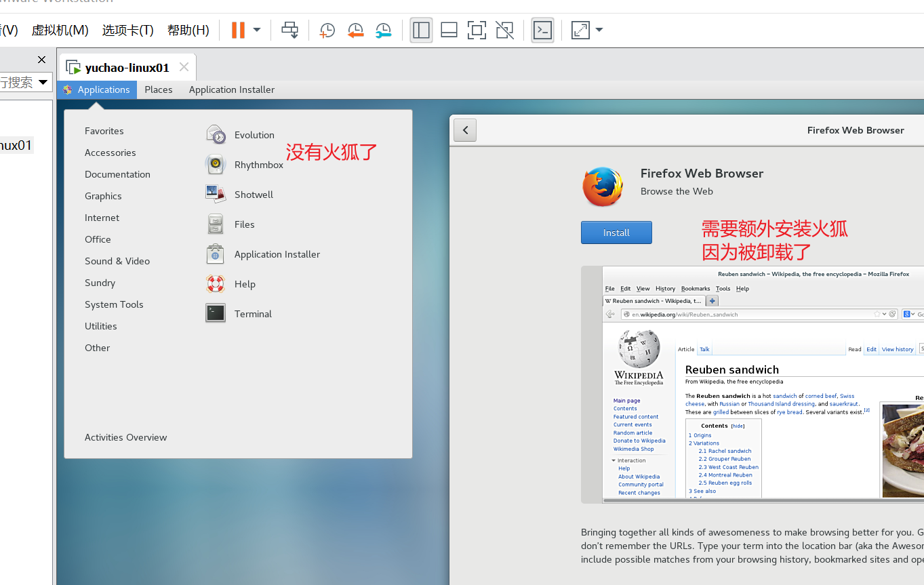This screenshot has width=924, height=585.
Task: Toggle the thumbnail bar view icon
Action: [449, 30]
